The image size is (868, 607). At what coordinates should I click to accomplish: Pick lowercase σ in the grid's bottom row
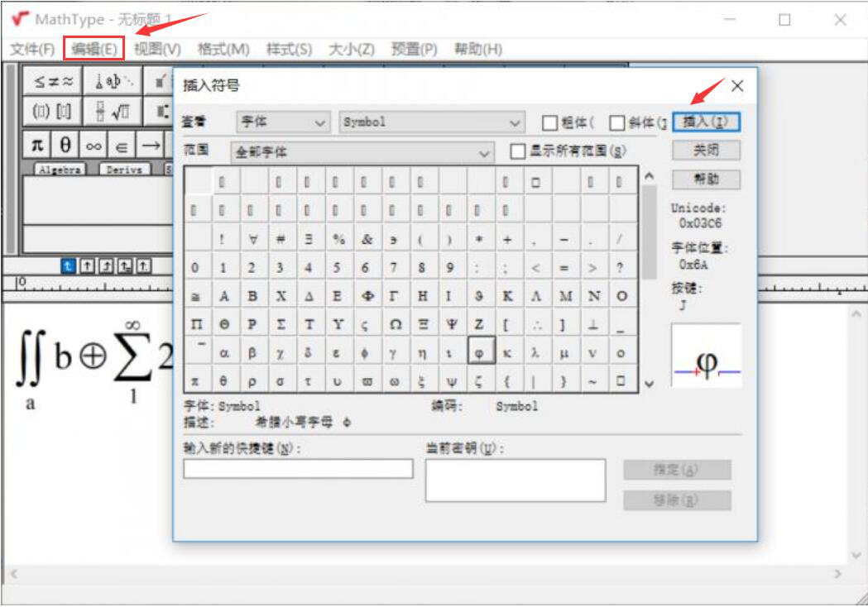pos(281,380)
